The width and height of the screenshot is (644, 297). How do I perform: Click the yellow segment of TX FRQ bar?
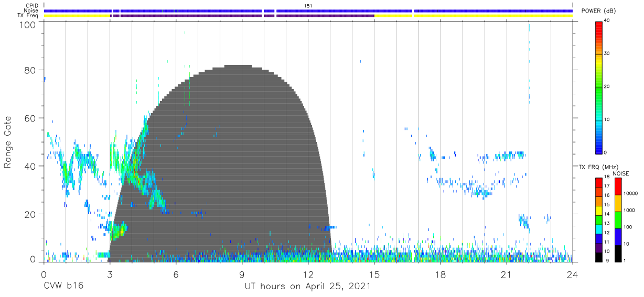coord(598,211)
